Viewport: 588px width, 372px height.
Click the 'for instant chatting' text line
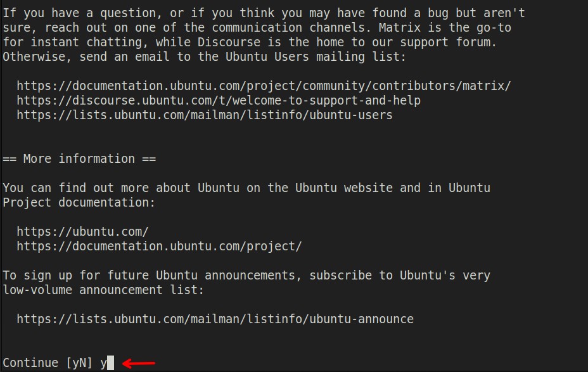coord(250,42)
